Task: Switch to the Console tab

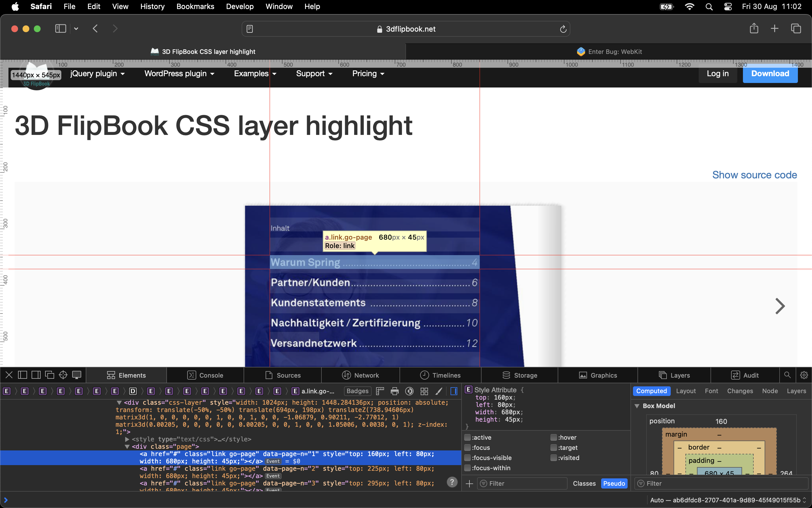Action: [x=205, y=375]
